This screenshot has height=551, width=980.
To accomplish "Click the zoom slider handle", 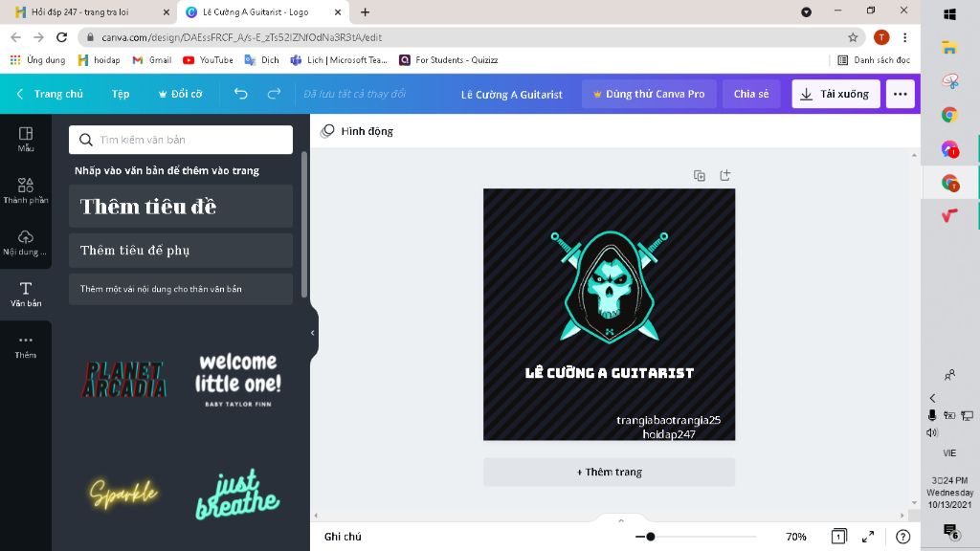I will click(x=650, y=536).
